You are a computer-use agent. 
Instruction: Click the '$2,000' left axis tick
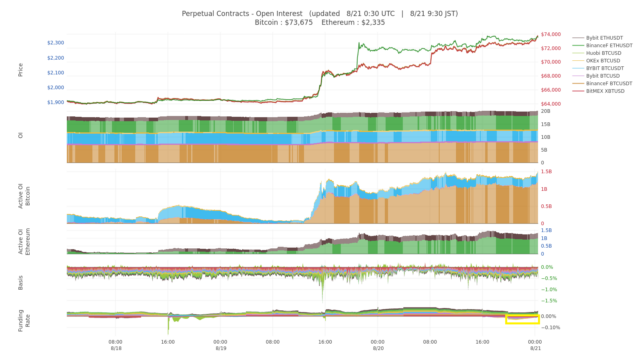point(56,87)
